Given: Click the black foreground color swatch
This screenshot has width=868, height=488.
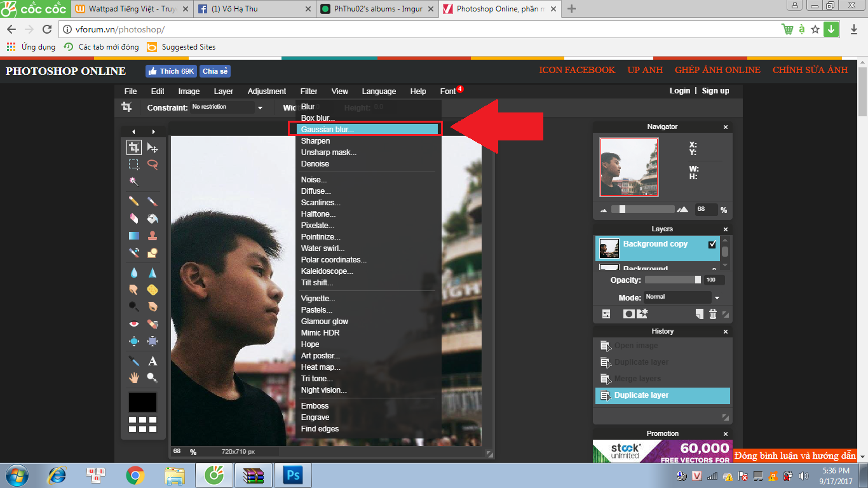Looking at the screenshot, I should point(142,402).
